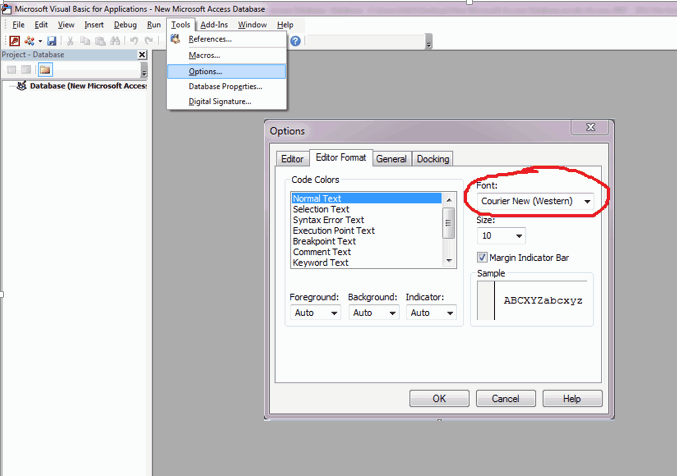Open the Help menu in menu bar
677x476 pixels.
coord(285,25)
